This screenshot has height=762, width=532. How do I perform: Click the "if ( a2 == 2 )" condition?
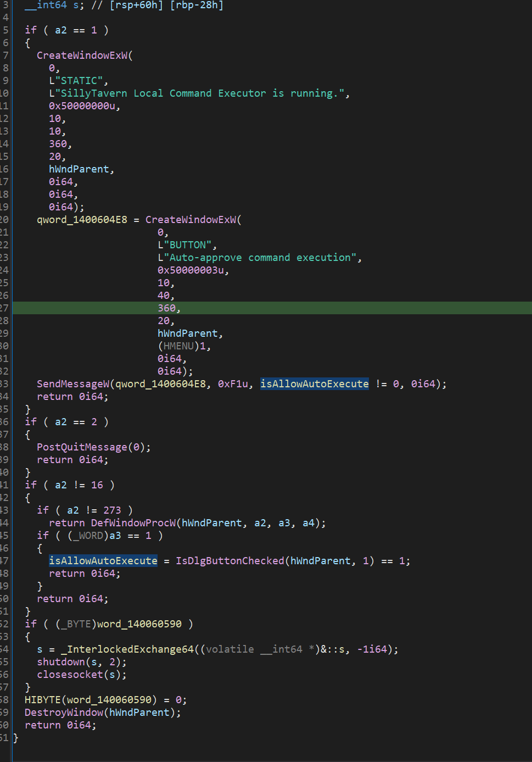tap(66, 422)
